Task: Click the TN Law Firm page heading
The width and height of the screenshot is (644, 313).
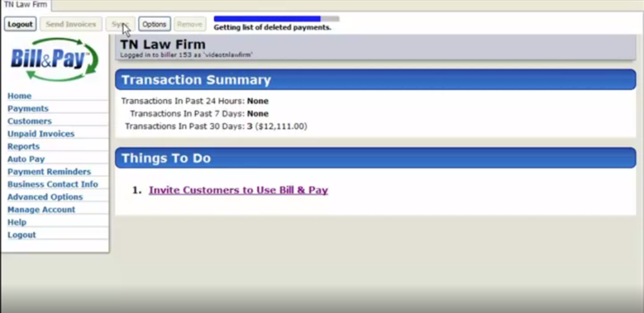Action: [162, 44]
